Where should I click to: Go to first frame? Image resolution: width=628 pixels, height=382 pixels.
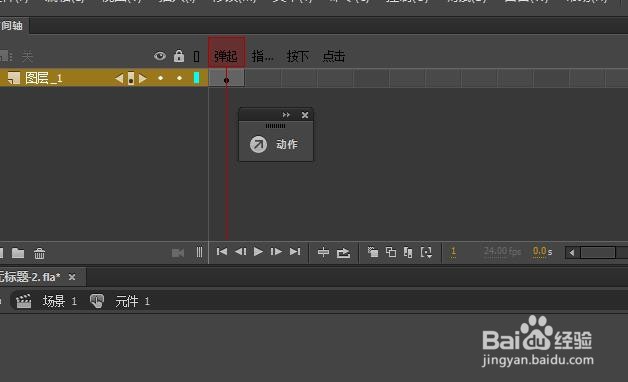pyautogui.click(x=221, y=251)
